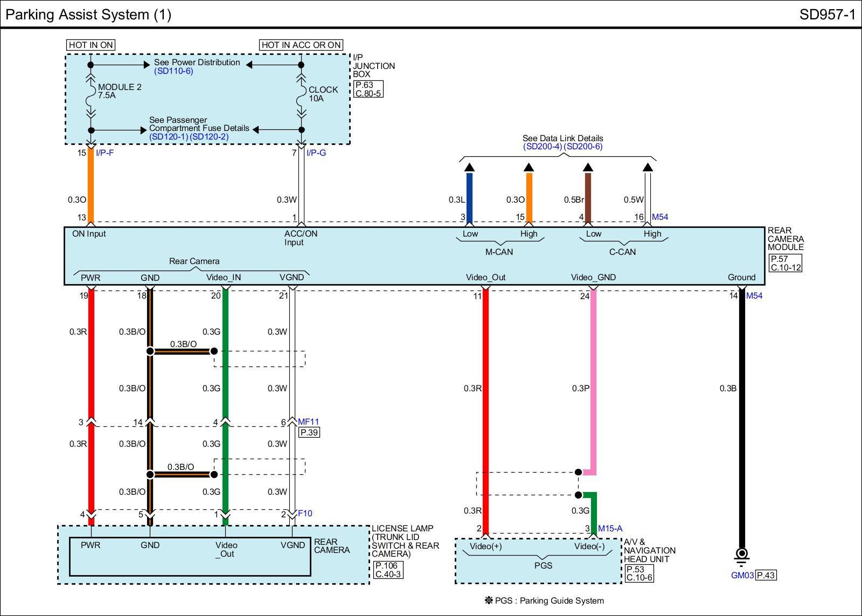
Task: Click the F10 connector label
Action: click(x=305, y=514)
